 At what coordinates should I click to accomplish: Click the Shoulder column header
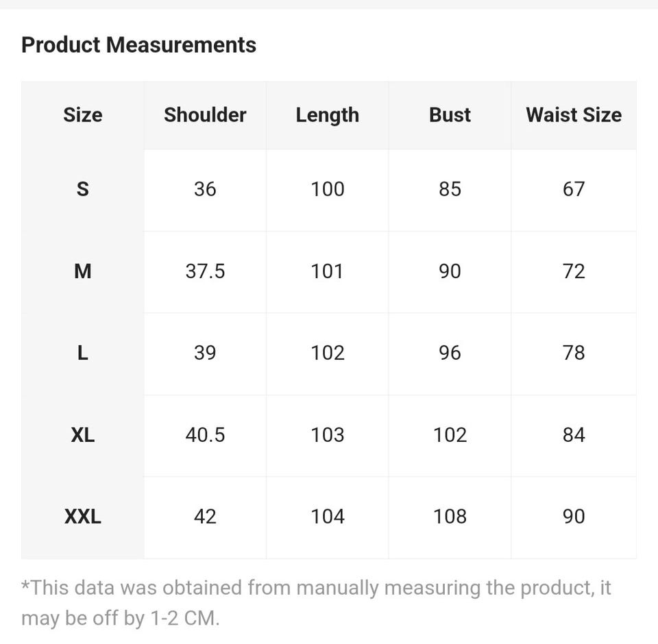pos(205,115)
